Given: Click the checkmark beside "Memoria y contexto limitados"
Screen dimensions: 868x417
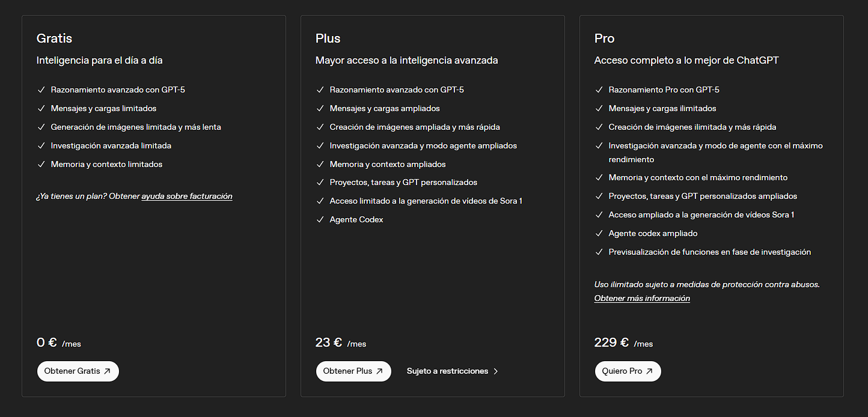Looking at the screenshot, I should pyautogui.click(x=41, y=164).
